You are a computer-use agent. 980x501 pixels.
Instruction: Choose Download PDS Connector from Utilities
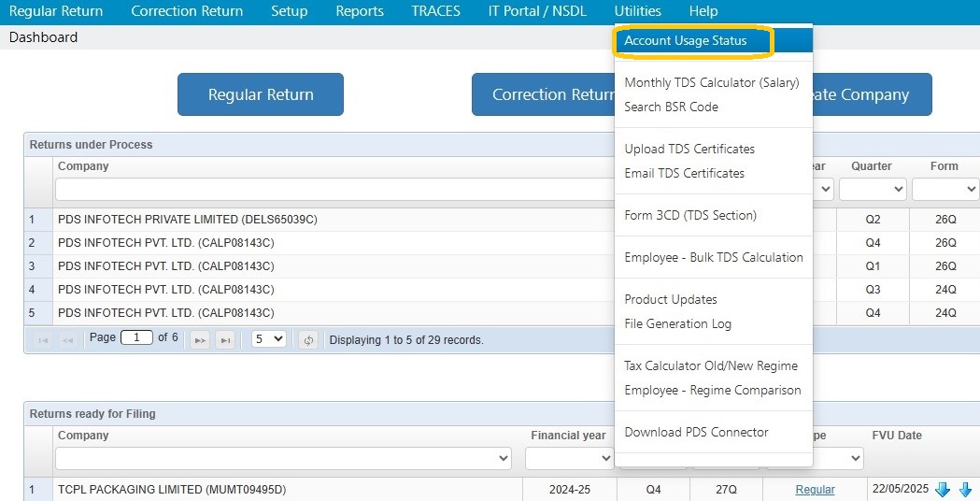coord(696,432)
